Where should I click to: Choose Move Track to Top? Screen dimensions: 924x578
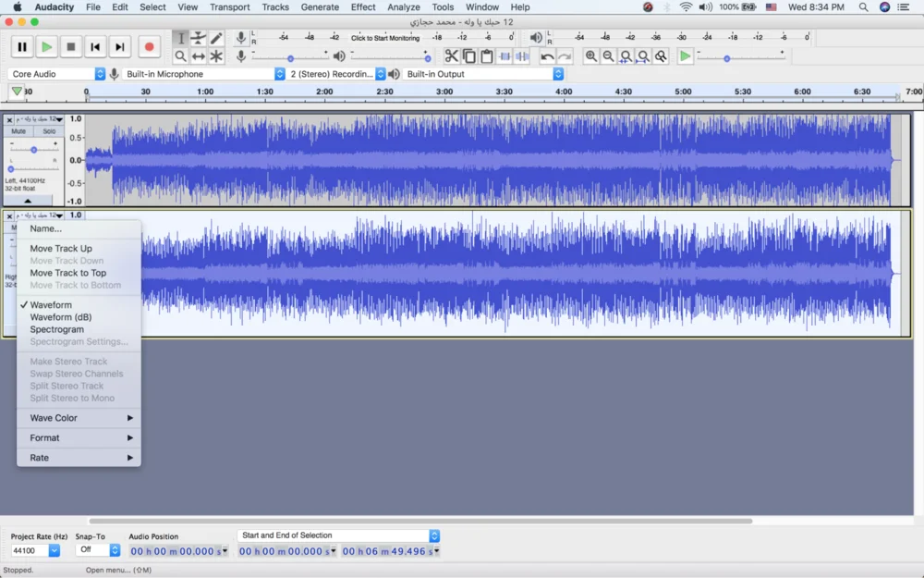[79, 273]
